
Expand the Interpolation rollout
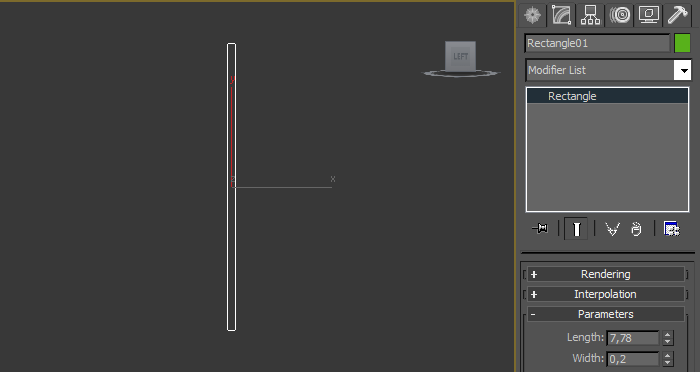[x=606, y=294]
